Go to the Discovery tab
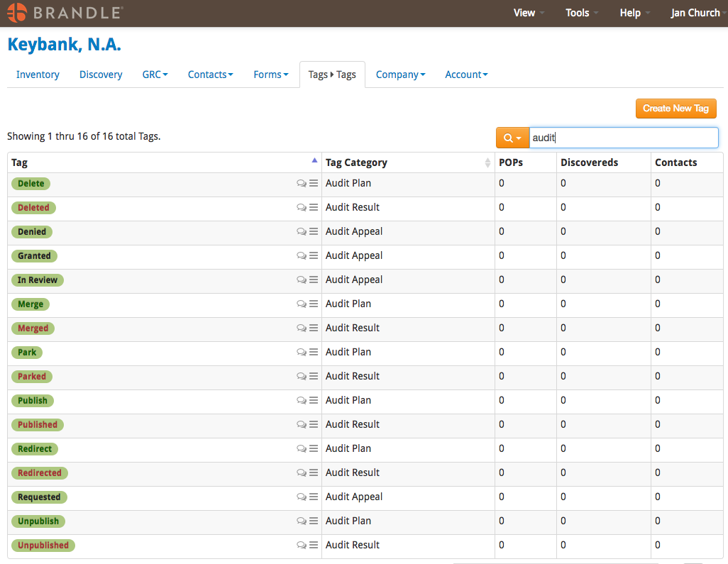Viewport: 728px width, 564px height. tap(101, 74)
